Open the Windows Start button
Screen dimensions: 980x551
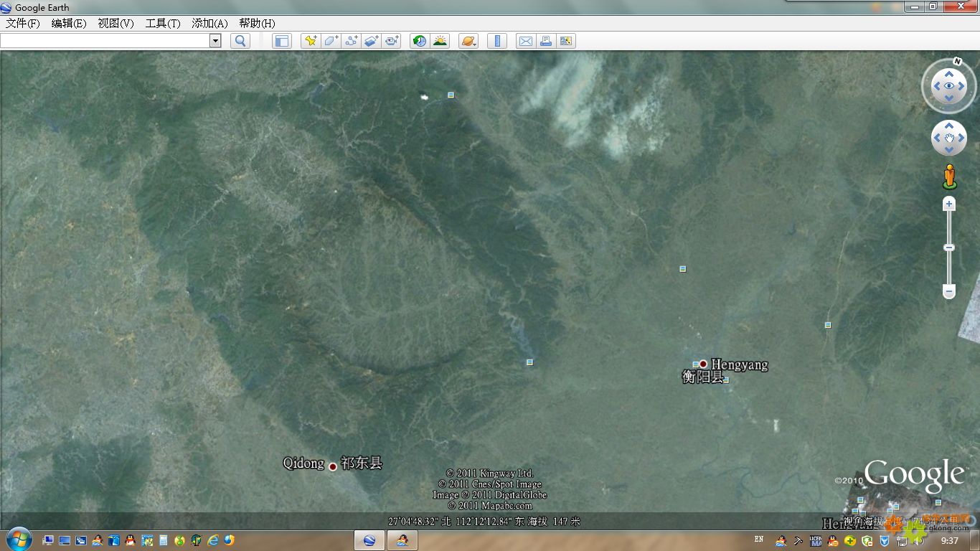(19, 539)
